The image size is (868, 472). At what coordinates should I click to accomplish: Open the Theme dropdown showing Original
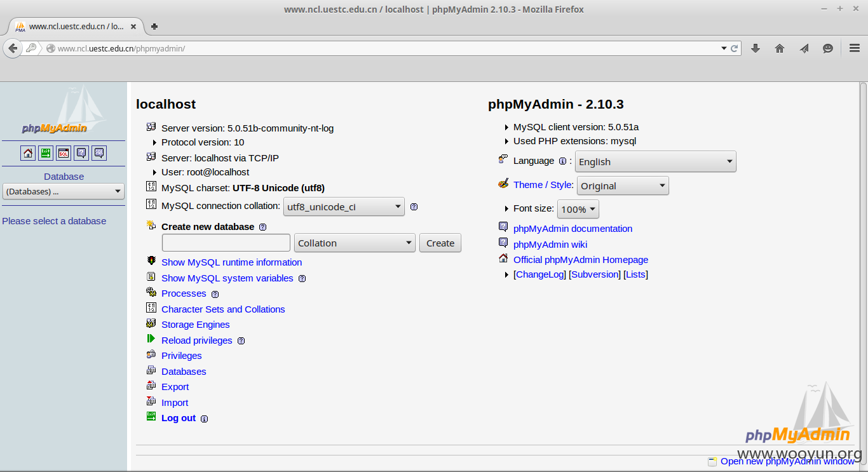623,186
